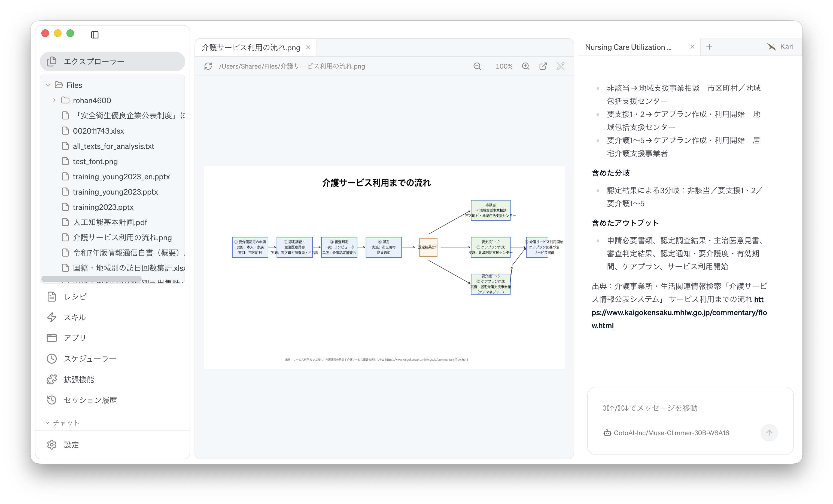Open training_young2023_en.pptx file
This screenshot has height=504, width=833.
121,176
